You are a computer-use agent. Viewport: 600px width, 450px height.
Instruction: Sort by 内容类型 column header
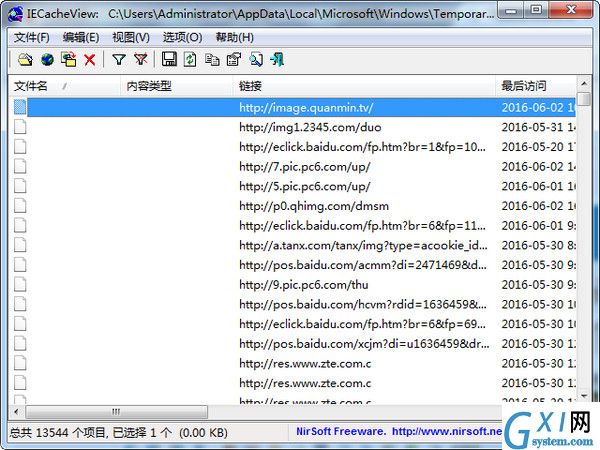pyautogui.click(x=177, y=86)
